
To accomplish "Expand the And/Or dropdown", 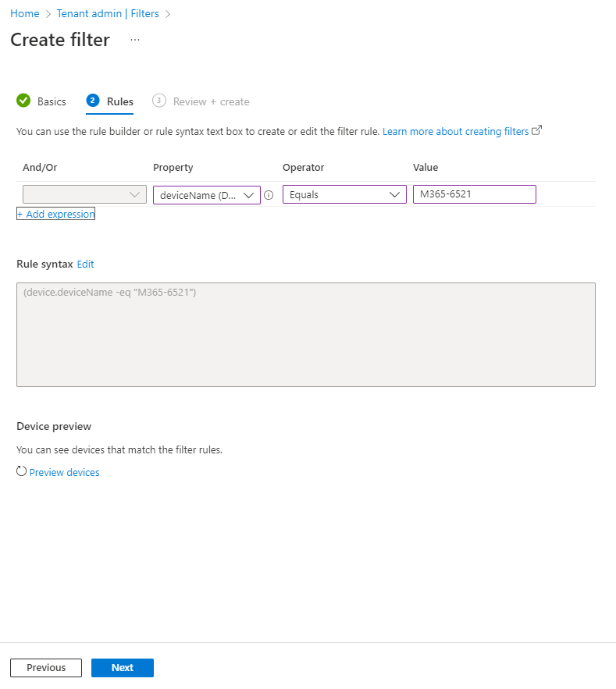I will pos(84,195).
